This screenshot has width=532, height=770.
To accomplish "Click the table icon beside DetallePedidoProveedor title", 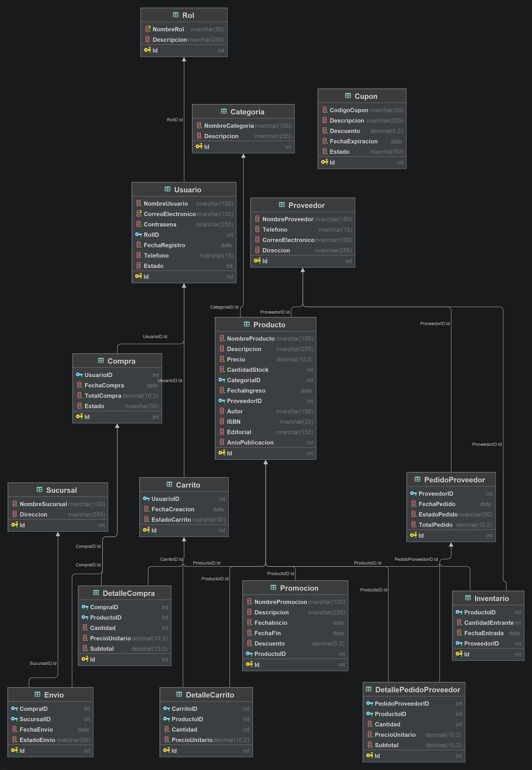I will point(368,689).
